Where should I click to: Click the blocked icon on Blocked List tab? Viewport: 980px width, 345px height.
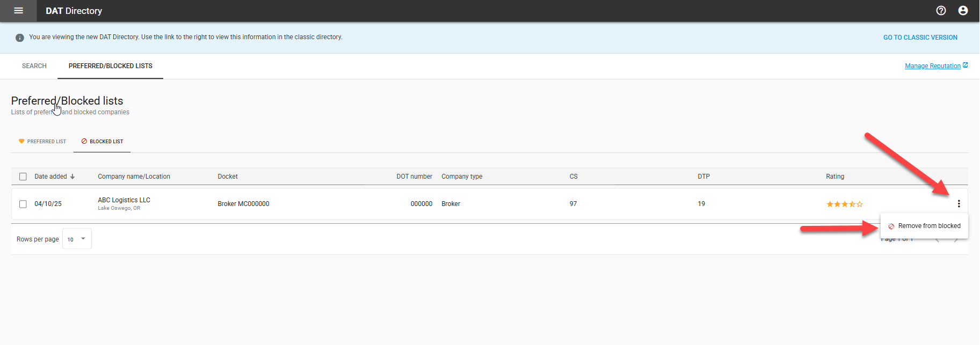84,142
